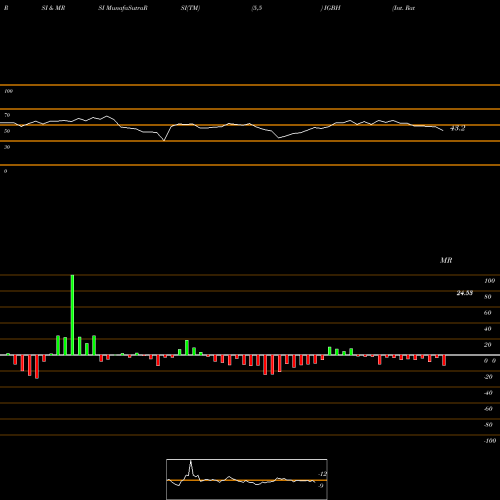The image size is (500, 500).
Task: Click the MR axis label -100
Action: tap(490, 441)
